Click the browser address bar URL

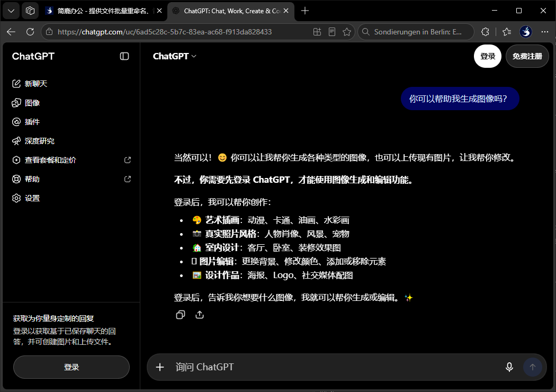pyautogui.click(x=165, y=32)
